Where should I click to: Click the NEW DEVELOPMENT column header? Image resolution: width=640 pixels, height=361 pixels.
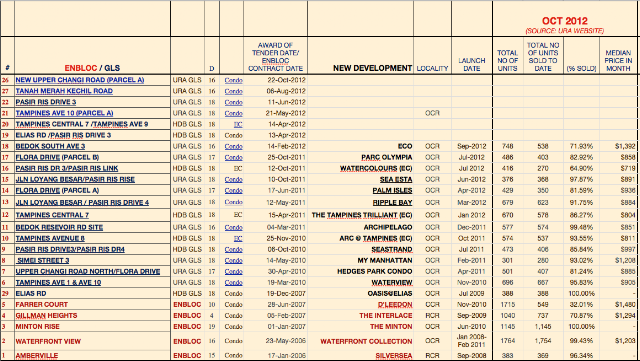pos(372,68)
